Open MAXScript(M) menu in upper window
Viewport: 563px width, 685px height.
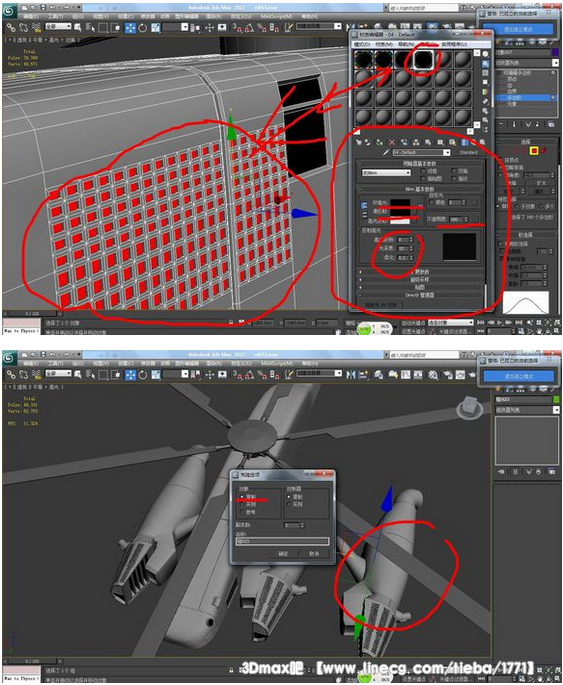276,17
